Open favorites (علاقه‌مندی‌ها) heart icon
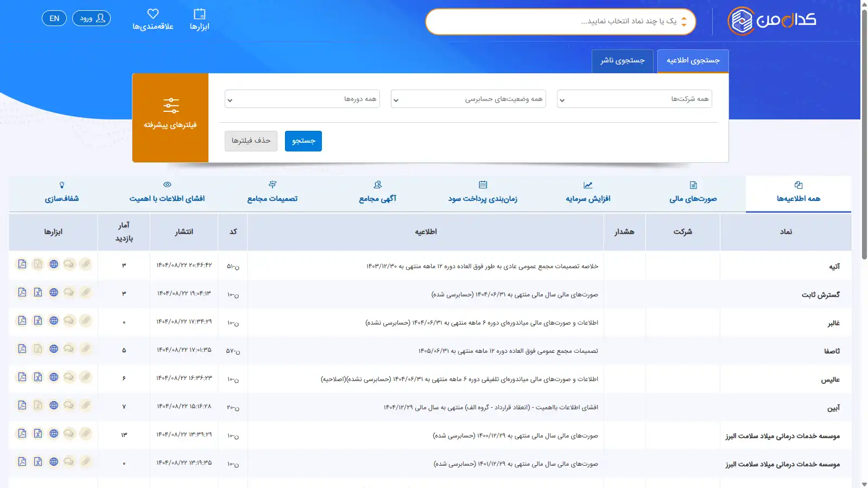Screen dimensions: 868x488 coord(153,19)
